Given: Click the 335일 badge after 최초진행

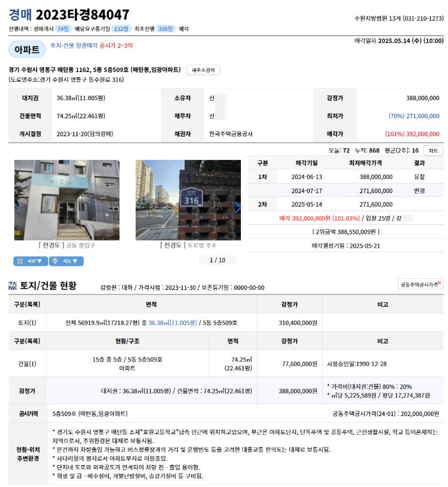Looking at the screenshot, I should point(165,29).
